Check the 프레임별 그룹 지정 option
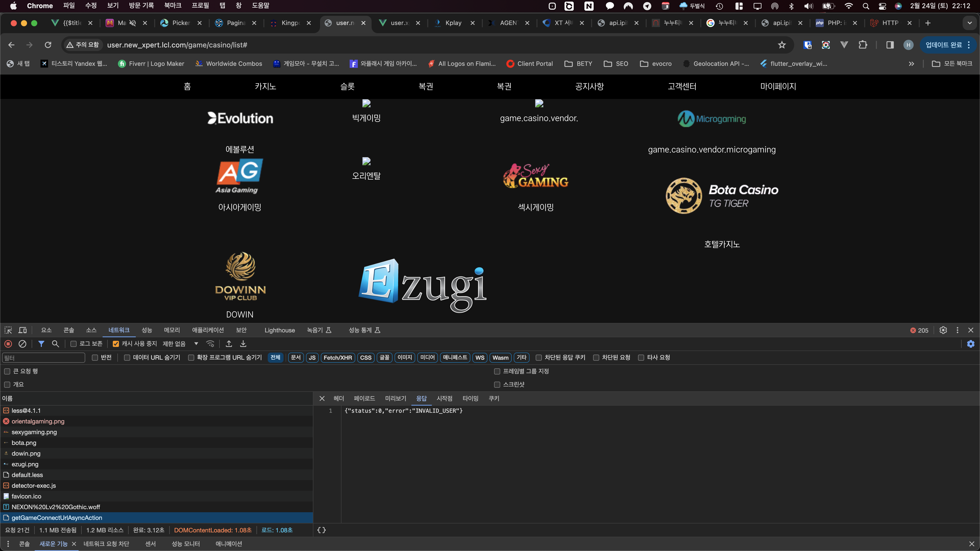 497,371
